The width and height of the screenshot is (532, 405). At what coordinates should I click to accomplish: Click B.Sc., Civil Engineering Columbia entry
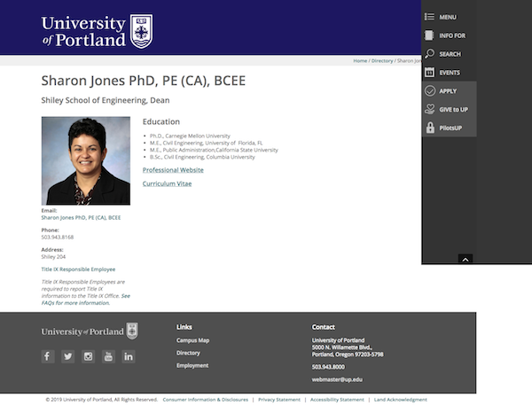(202, 157)
